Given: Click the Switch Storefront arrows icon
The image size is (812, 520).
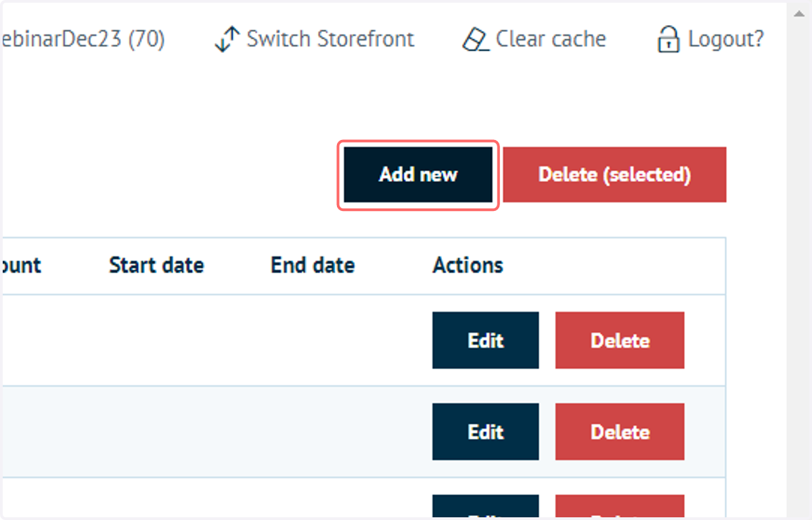Looking at the screenshot, I should click(x=227, y=40).
